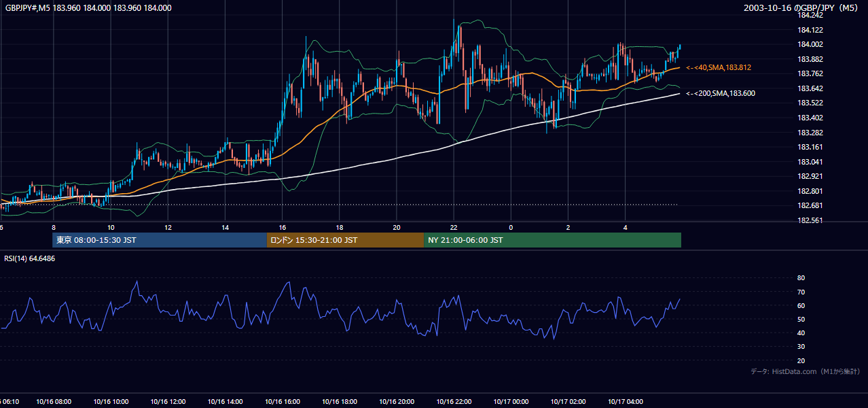Click price axis value 183.642

(x=810, y=88)
